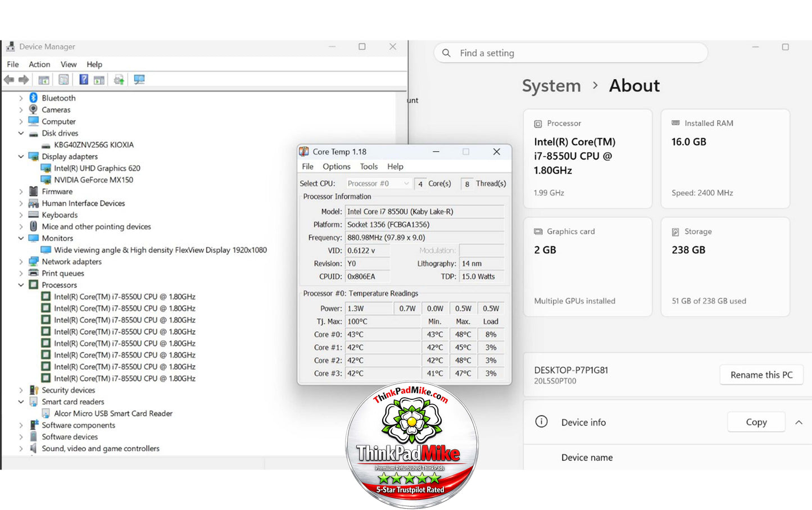Select NVIDIA GeForce MX150 adapter
Image resolution: width=812 pixels, height=510 pixels.
coord(94,180)
